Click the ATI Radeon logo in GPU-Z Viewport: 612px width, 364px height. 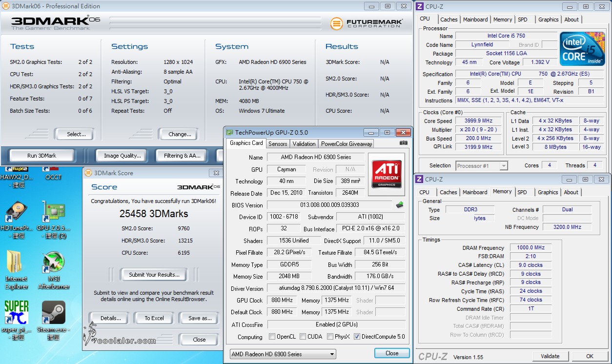click(x=386, y=174)
